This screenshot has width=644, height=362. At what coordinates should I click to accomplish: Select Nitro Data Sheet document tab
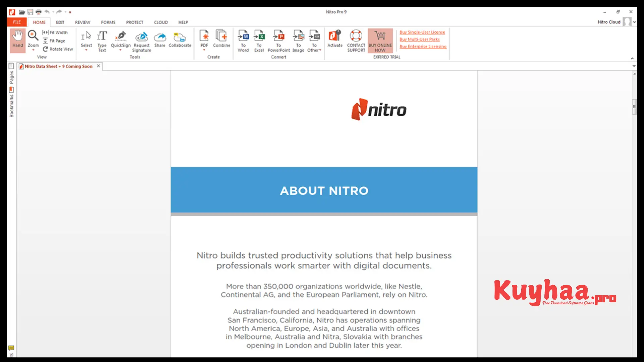pyautogui.click(x=58, y=66)
